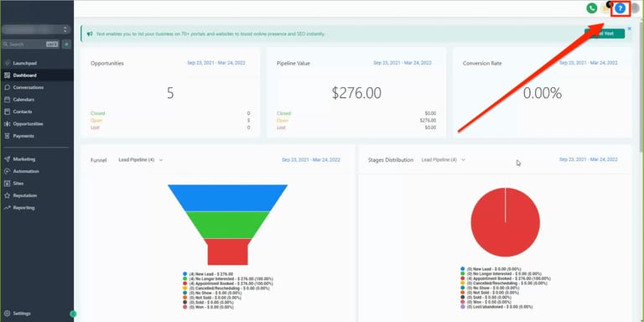This screenshot has width=644, height=322.
Task: Click the Conversations chat bubble icon
Action: pos(7,87)
